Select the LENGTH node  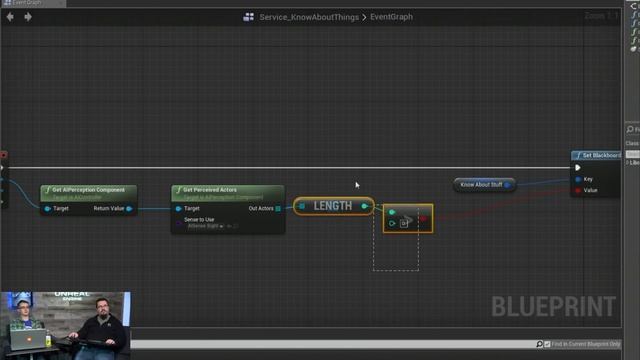(333, 206)
